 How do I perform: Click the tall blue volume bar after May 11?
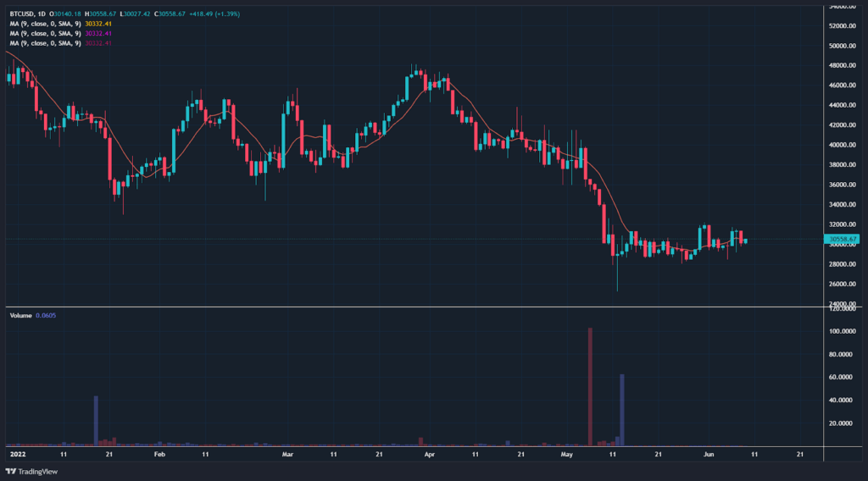point(622,410)
